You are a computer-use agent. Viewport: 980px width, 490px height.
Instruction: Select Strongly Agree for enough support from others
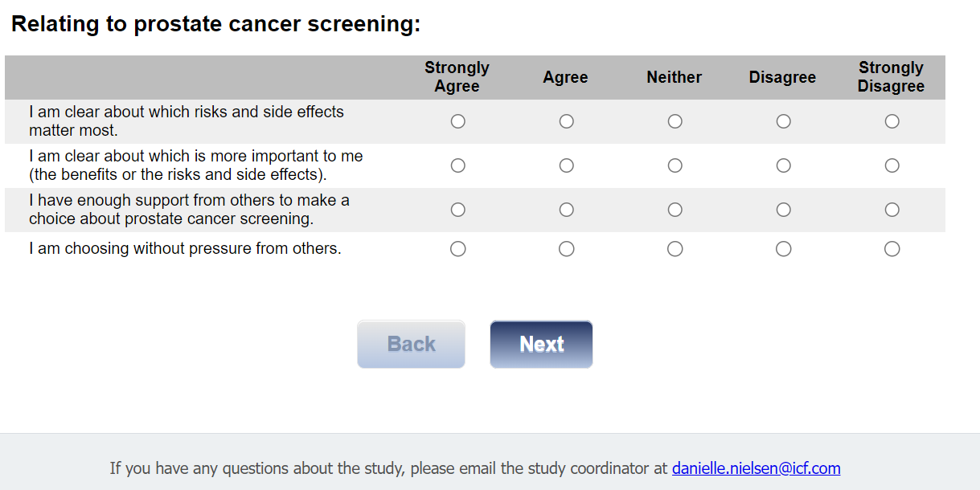[x=458, y=210]
